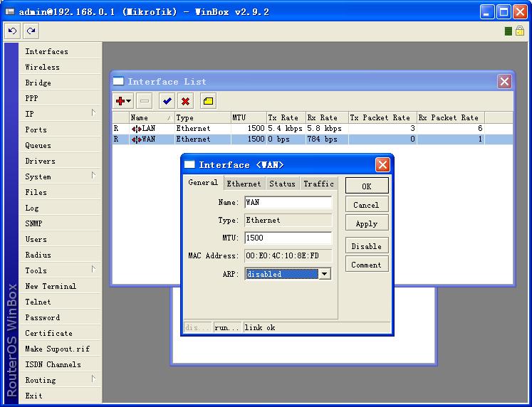This screenshot has width=532, height=407.
Task: Click the MAC Address field value
Action: click(288, 256)
